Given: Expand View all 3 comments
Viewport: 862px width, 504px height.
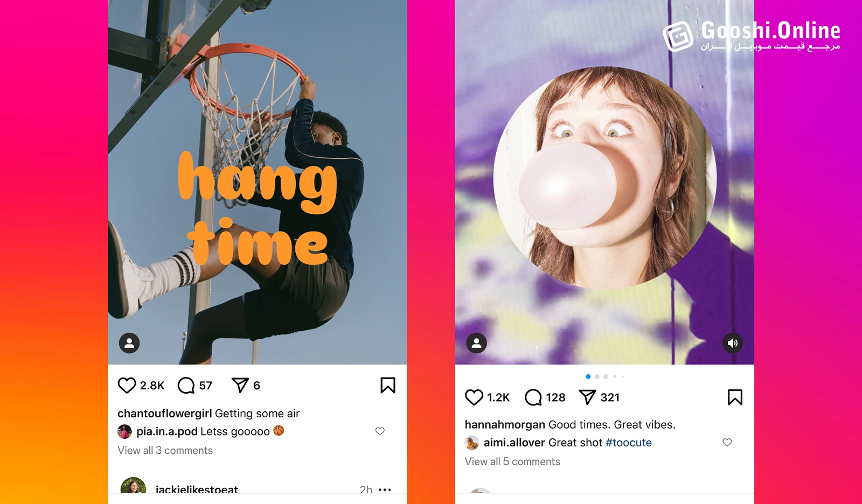Looking at the screenshot, I should point(165,450).
